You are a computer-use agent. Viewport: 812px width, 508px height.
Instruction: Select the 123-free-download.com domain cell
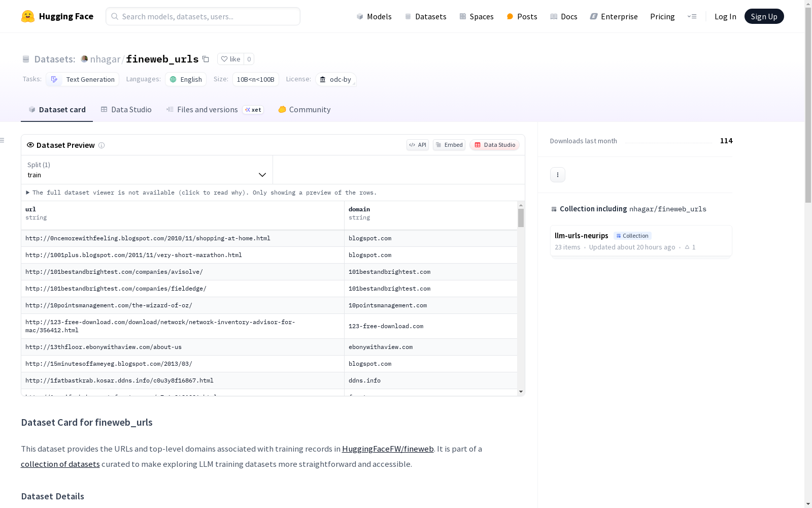click(x=431, y=326)
